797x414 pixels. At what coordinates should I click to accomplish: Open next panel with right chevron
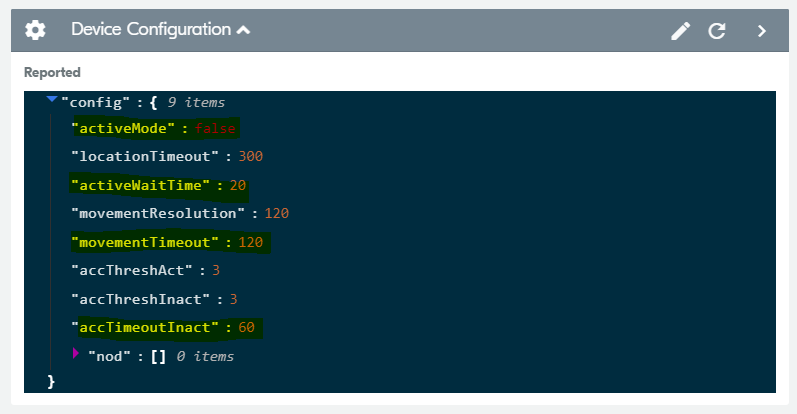[x=761, y=31]
